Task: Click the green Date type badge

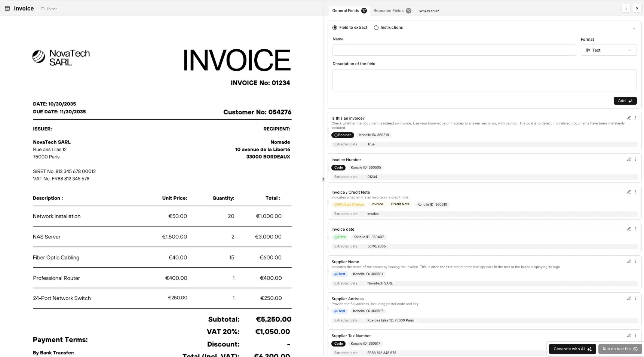Action: [340, 237]
